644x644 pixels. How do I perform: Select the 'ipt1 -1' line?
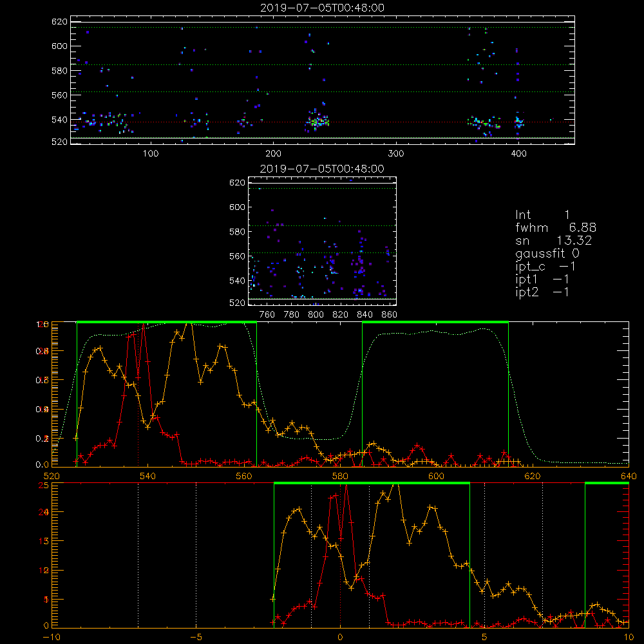tap(542, 279)
